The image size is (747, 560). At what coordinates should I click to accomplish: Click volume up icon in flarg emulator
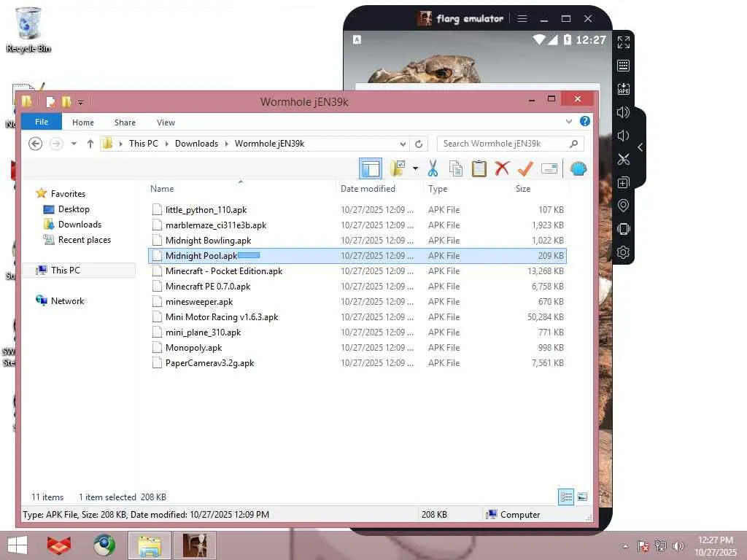(623, 112)
